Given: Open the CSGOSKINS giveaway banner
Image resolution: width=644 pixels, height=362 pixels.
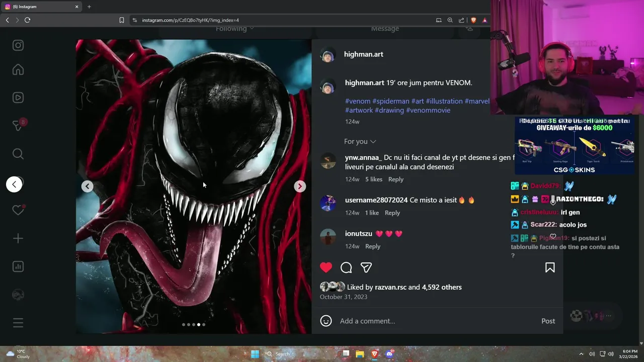Looking at the screenshot, I should pyautogui.click(x=574, y=146).
